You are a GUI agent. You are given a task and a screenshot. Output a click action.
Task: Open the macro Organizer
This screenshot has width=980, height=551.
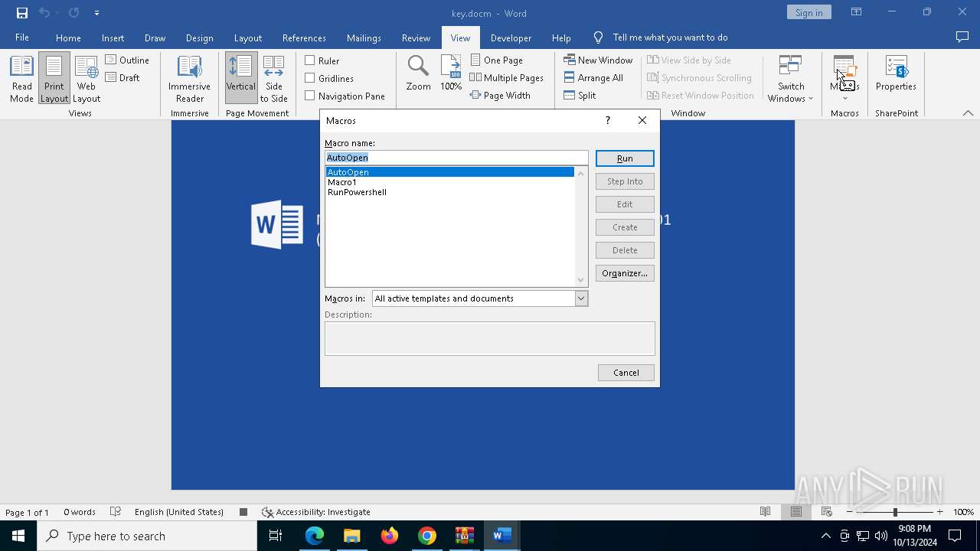click(625, 273)
